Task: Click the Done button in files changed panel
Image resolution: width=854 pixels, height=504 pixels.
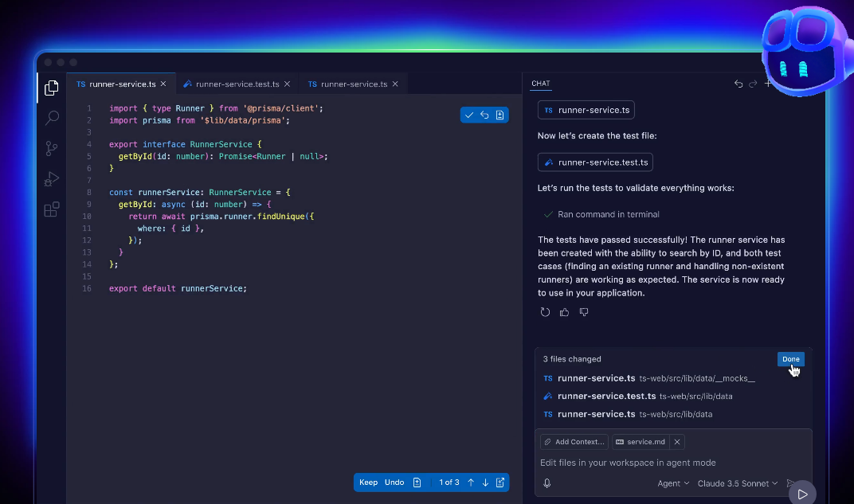Action: click(790, 359)
